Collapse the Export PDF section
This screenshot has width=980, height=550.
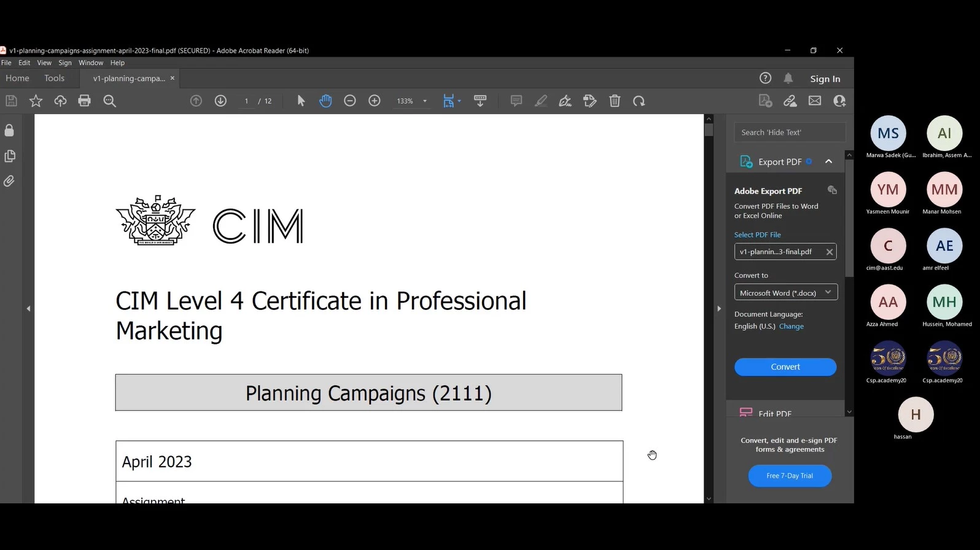point(828,161)
